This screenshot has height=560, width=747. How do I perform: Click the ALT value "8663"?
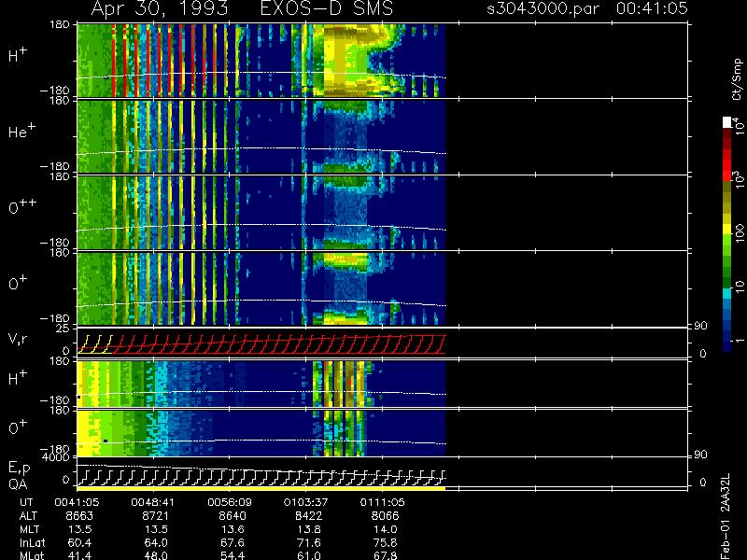click(79, 516)
